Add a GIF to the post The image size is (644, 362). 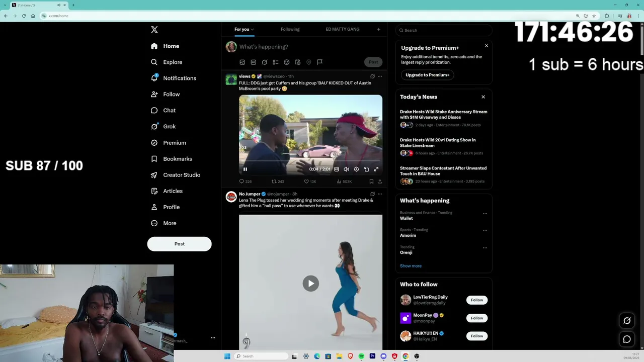click(253, 62)
